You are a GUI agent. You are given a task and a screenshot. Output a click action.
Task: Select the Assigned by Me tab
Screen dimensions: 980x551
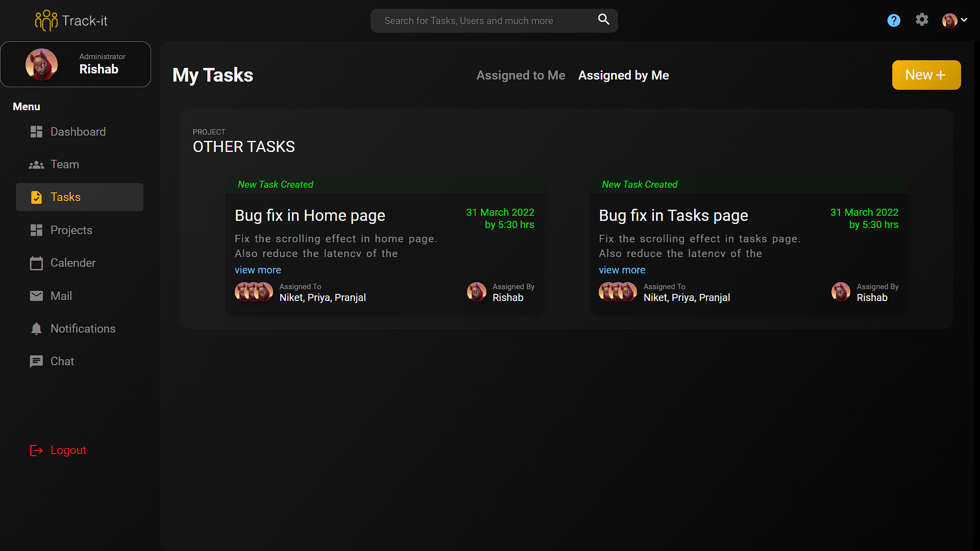click(623, 76)
